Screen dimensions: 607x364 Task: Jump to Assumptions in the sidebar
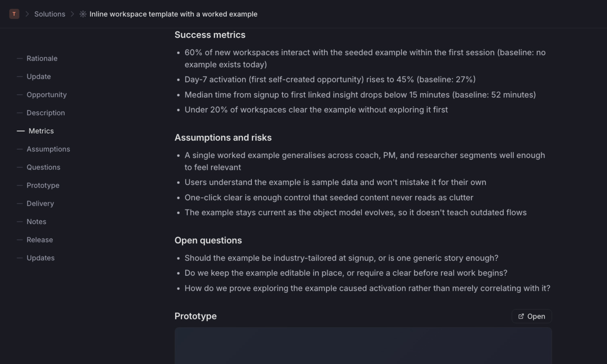[x=48, y=149]
